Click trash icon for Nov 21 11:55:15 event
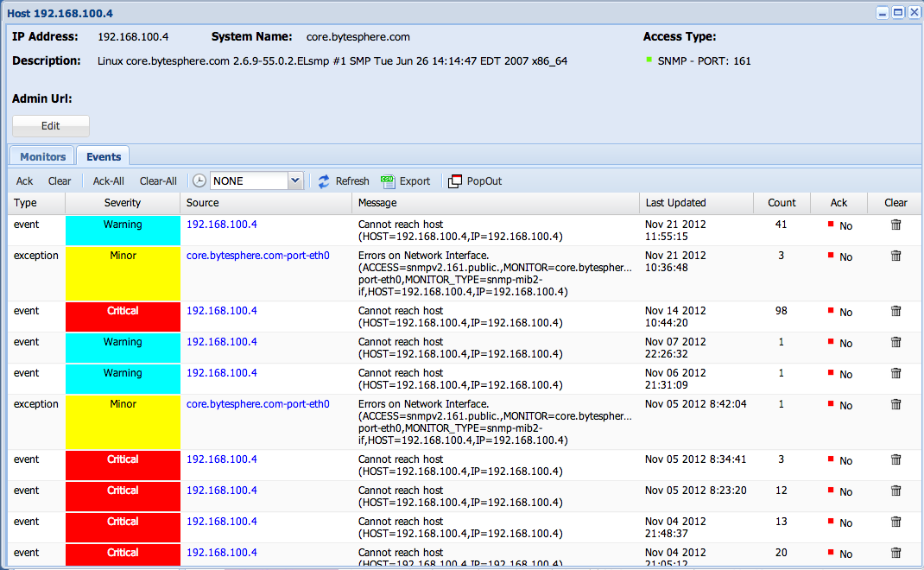This screenshot has height=570, width=924. pyautogui.click(x=896, y=225)
